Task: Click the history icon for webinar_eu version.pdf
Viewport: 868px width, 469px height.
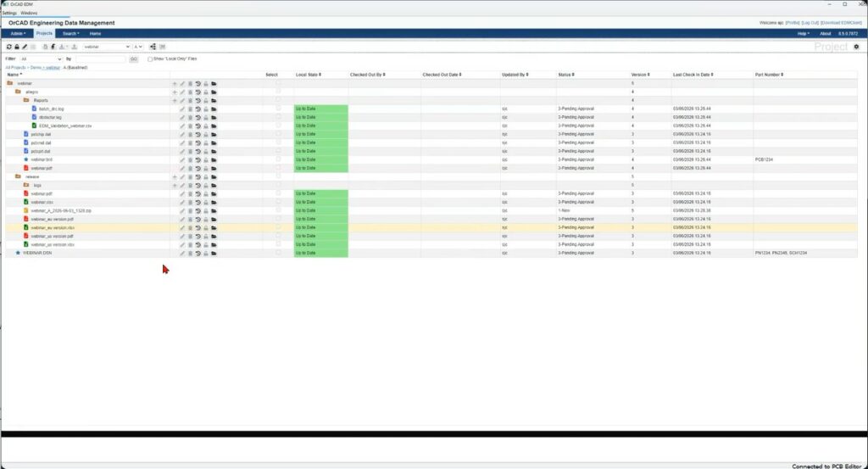Action: click(198, 220)
